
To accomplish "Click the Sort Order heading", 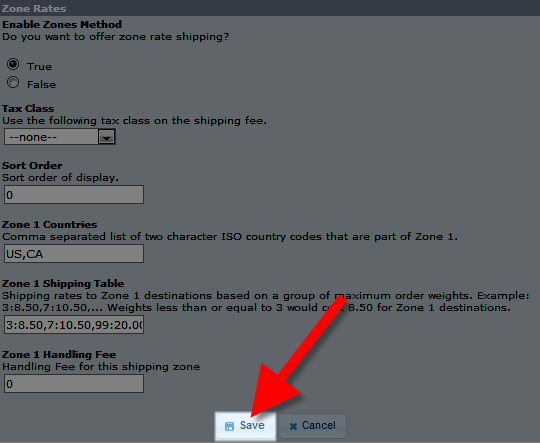I will 32,165.
